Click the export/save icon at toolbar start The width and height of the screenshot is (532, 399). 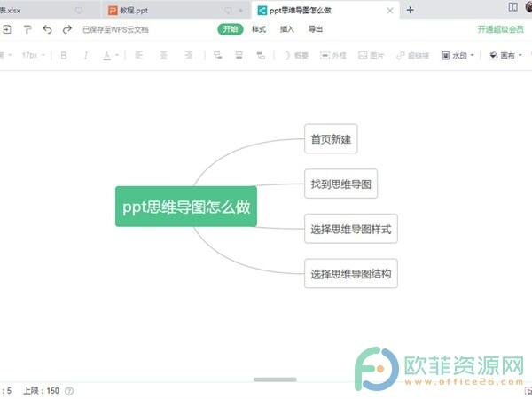(6, 29)
